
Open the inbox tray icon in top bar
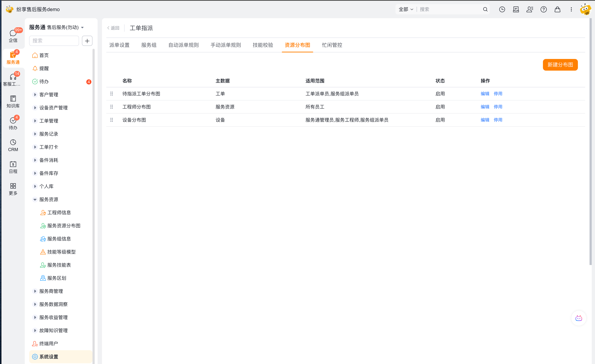516,9
